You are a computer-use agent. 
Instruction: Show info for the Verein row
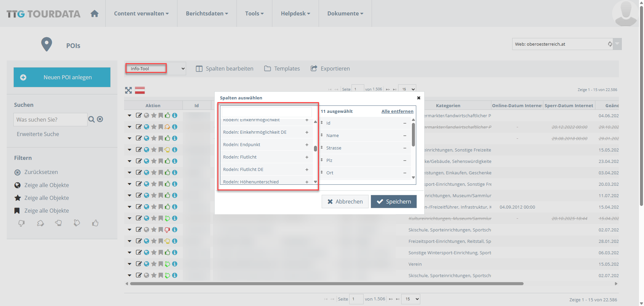pyautogui.click(x=175, y=264)
